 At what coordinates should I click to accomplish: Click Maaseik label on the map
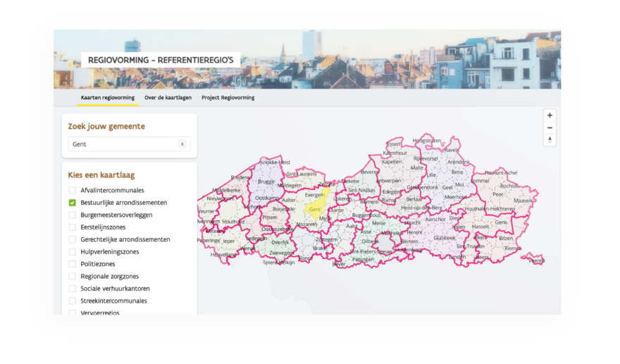click(523, 201)
